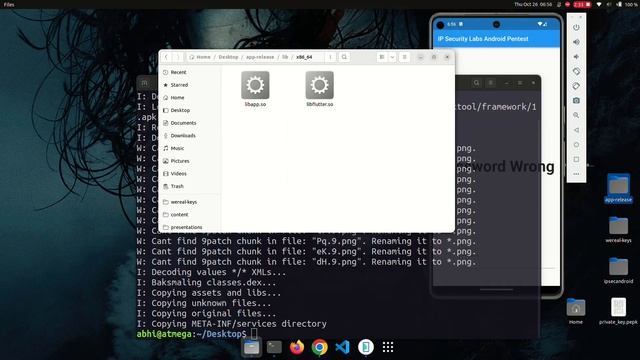
Task: Navigate to Desktop in path bar
Action: [228, 57]
